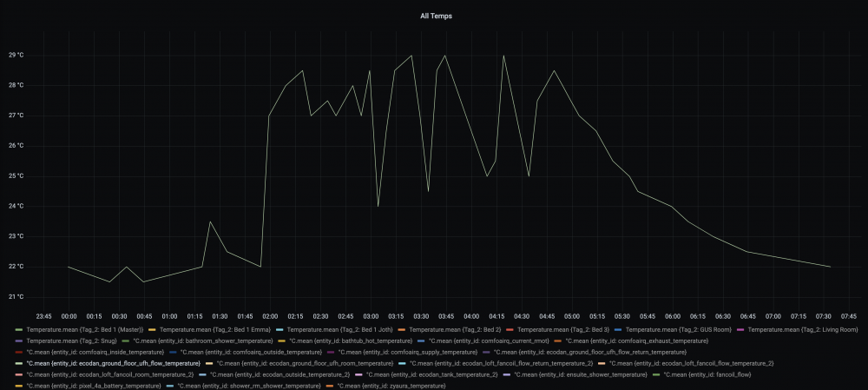Select the comfoairq_inside_temperature legend label
Viewport: 868px width, 390px height.
95,352
